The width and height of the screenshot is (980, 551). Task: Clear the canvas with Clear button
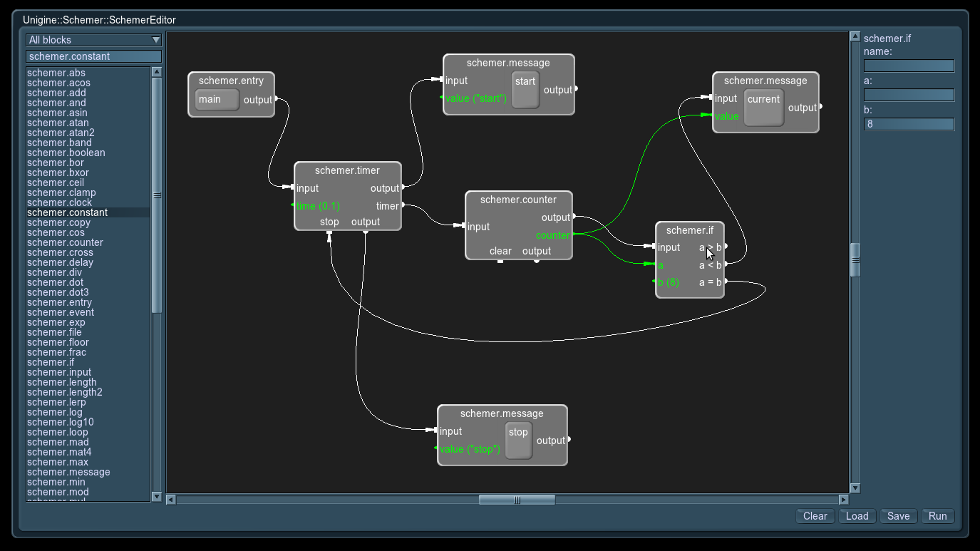(815, 516)
